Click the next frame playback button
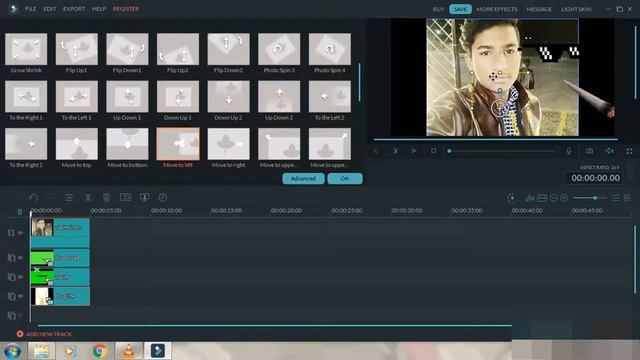The height and width of the screenshot is (360, 640). 395,151
